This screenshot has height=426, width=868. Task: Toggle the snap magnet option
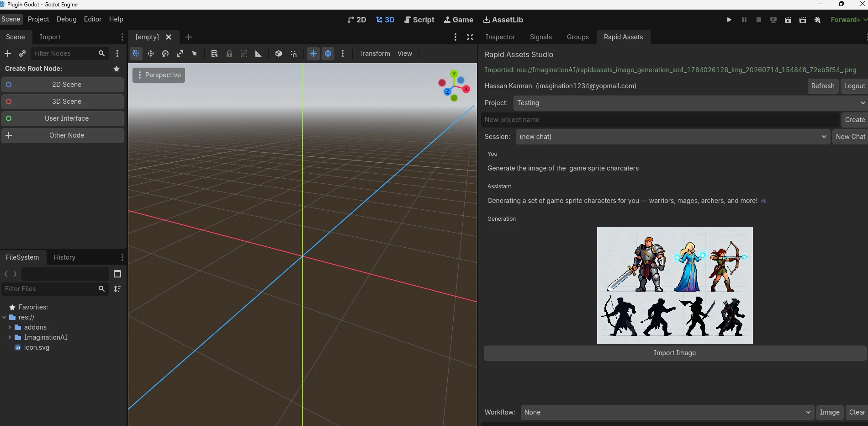(x=293, y=53)
